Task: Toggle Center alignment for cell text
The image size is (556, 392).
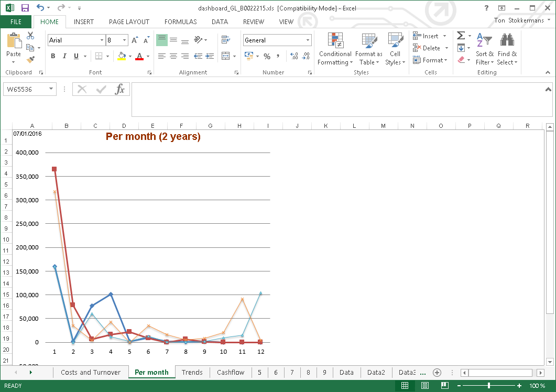Action: [173, 56]
